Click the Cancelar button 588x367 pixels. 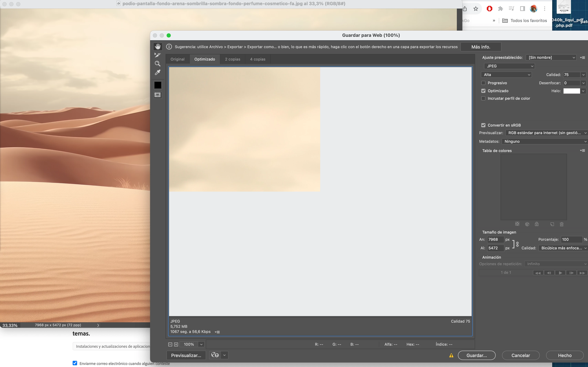point(521,355)
